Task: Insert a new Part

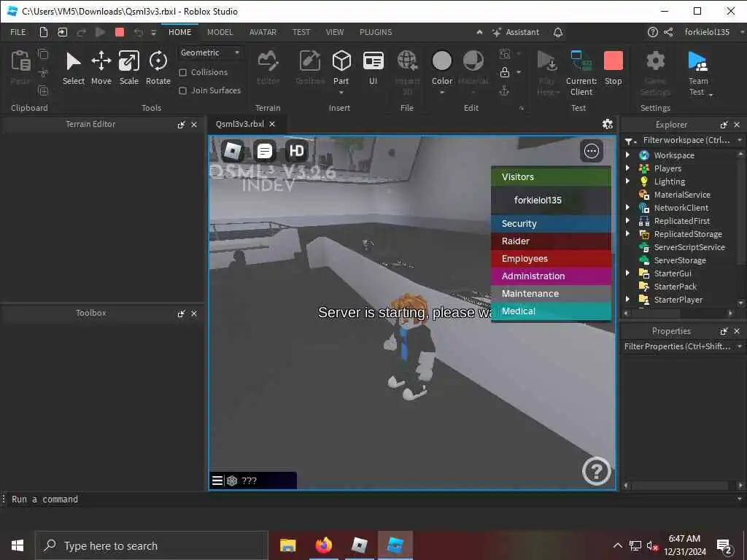Action: click(341, 68)
